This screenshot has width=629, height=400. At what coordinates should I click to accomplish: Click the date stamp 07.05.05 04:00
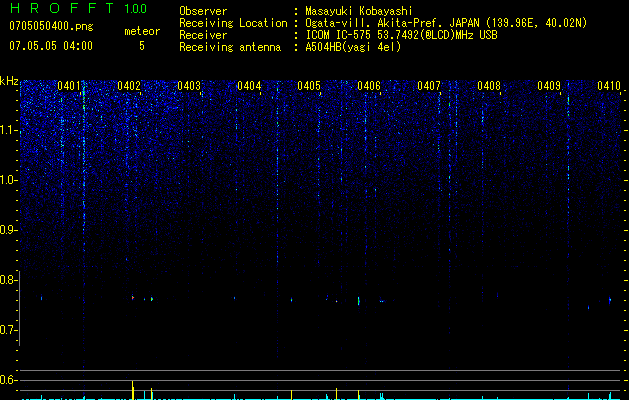(x=51, y=46)
